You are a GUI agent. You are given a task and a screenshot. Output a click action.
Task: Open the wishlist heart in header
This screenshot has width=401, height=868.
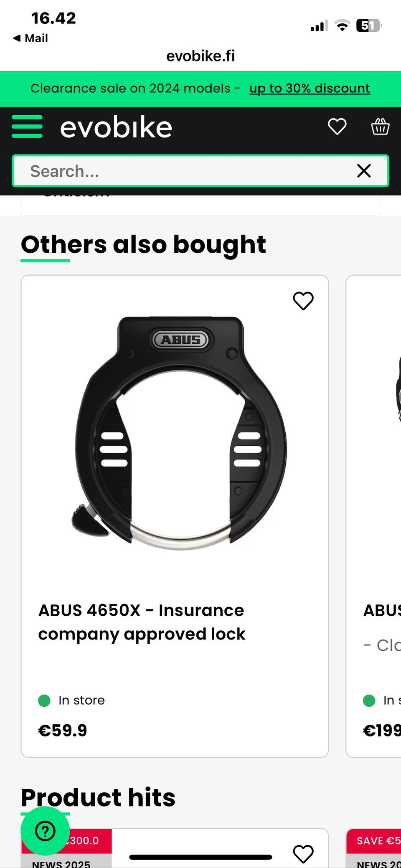(337, 127)
